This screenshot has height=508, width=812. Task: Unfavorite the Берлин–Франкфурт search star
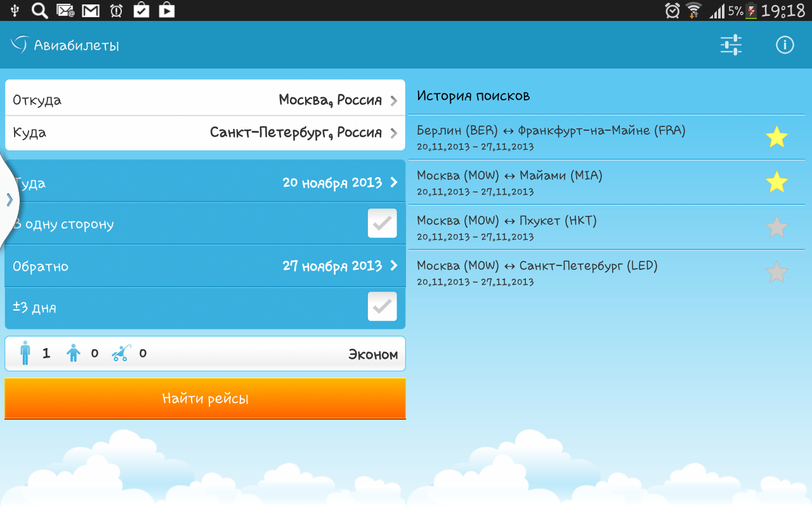click(x=776, y=137)
